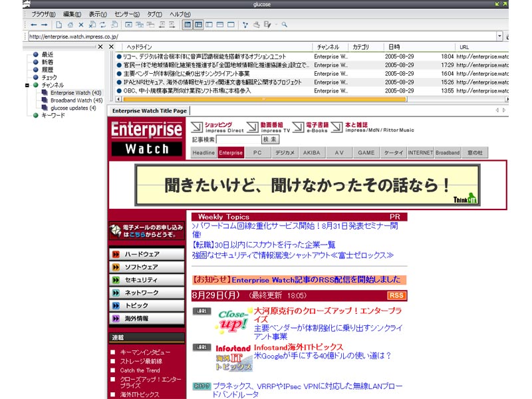Open the 編集 menu
This screenshot has width=532, height=399.
tap(72, 14)
